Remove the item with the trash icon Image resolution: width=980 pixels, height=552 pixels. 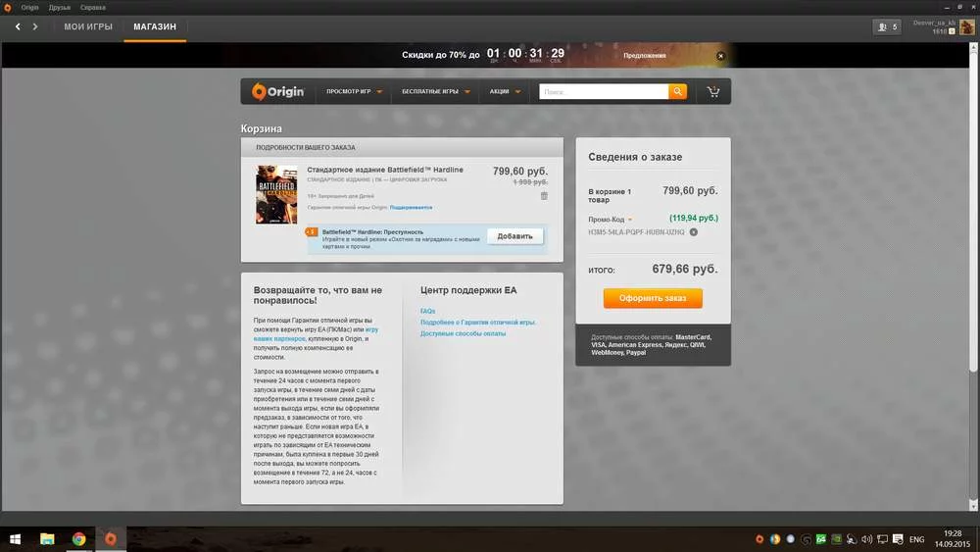pos(544,196)
